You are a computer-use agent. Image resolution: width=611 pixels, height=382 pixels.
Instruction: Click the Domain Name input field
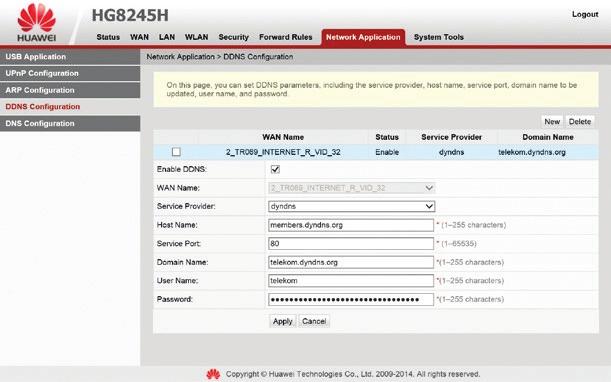pyautogui.click(x=351, y=262)
